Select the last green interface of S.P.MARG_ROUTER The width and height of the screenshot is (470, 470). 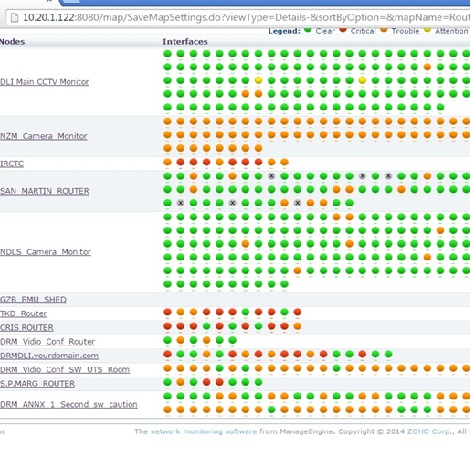258,382
